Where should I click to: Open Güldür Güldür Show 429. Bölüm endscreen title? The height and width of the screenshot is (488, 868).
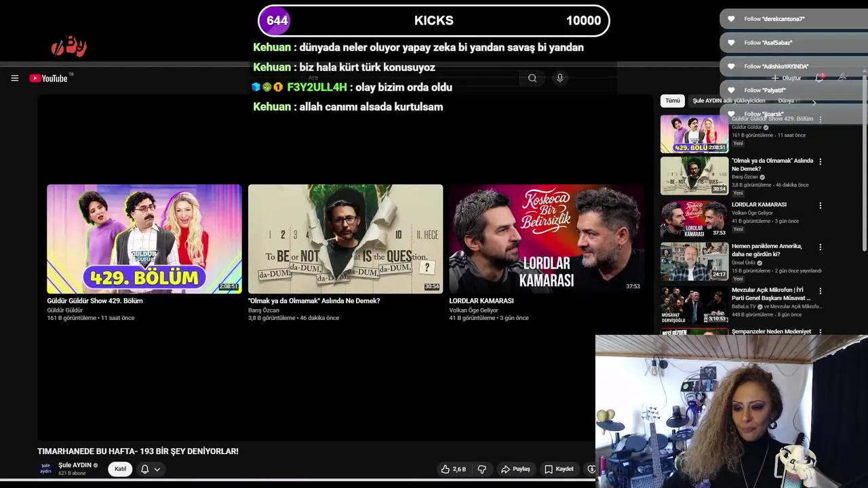[x=95, y=301]
